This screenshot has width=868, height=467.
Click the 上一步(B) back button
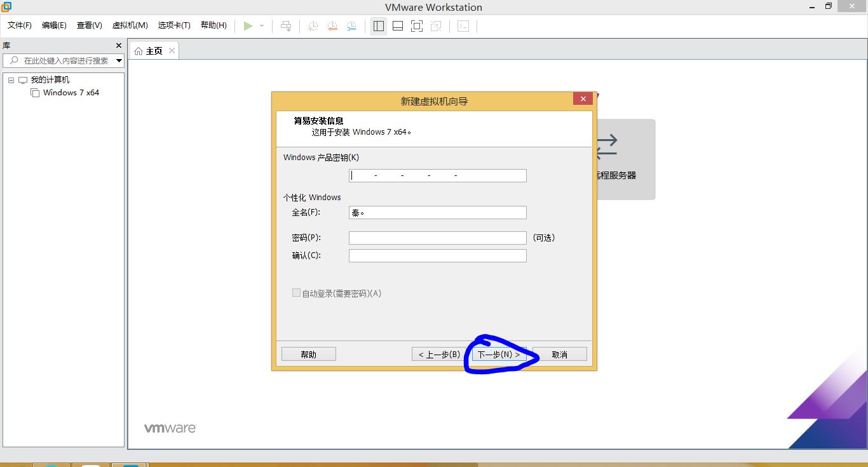(438, 355)
